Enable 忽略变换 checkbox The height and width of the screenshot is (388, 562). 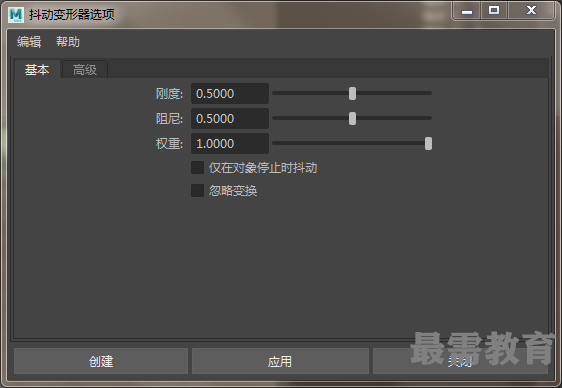[x=197, y=191]
